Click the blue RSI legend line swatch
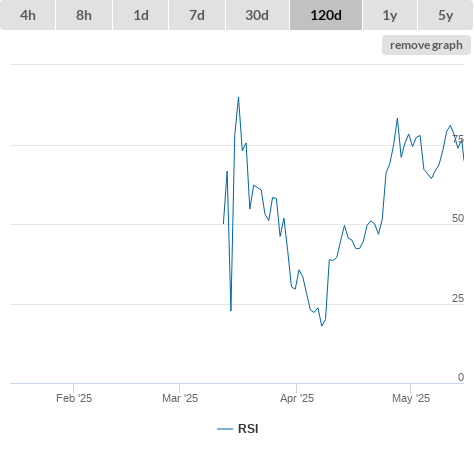 pyautogui.click(x=225, y=429)
